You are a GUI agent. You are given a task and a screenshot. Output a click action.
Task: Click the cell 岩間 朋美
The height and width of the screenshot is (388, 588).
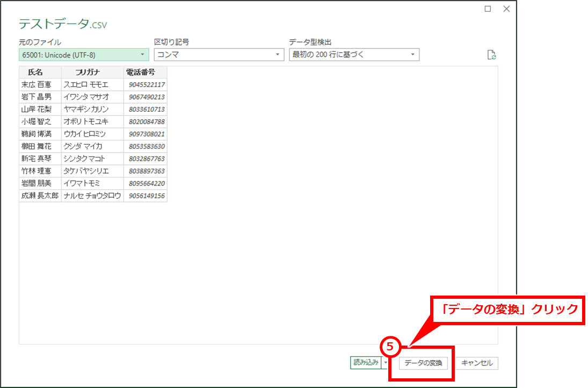coord(40,184)
